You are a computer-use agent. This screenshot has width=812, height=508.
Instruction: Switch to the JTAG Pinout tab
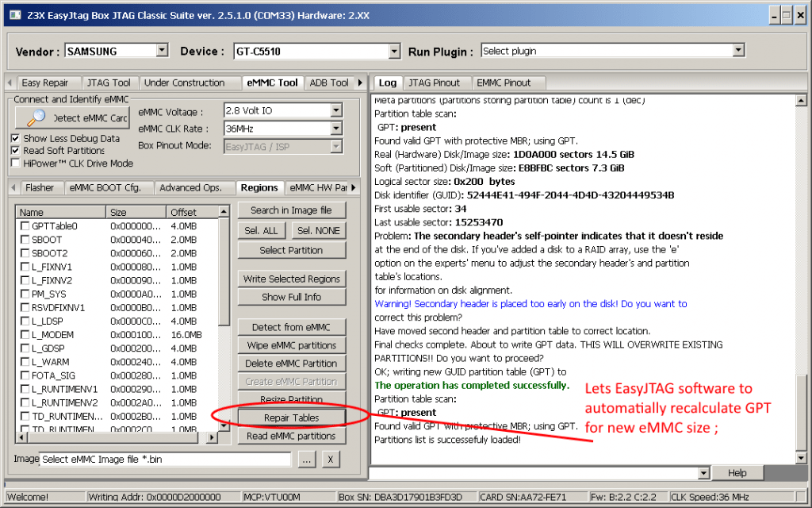[x=434, y=83]
